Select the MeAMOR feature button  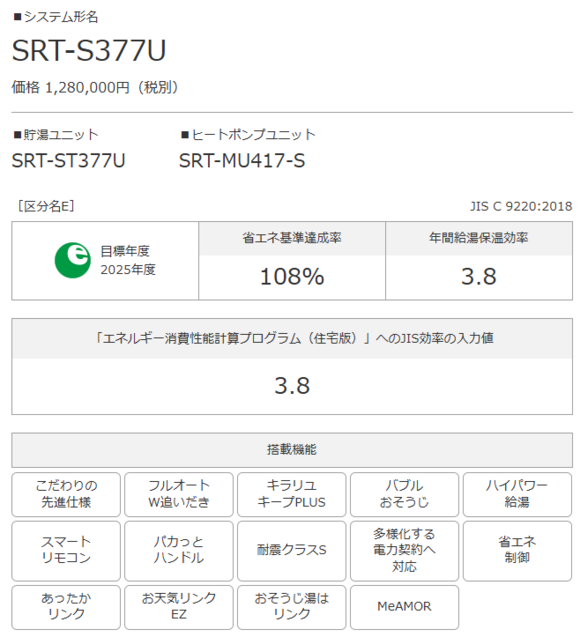coord(405,607)
